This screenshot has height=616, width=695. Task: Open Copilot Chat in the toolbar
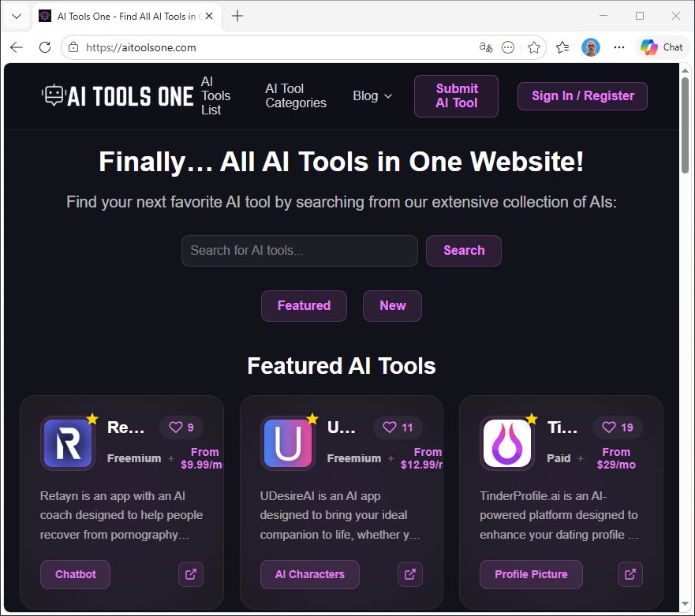(662, 47)
